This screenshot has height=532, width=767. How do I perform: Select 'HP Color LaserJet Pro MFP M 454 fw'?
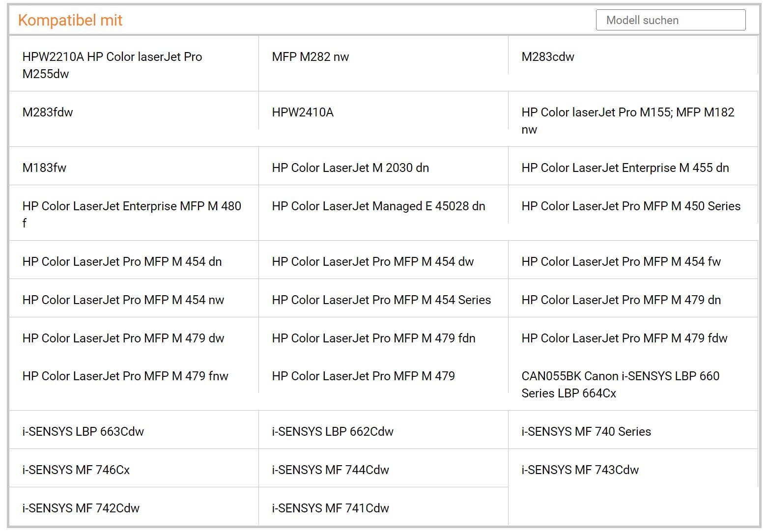621,262
